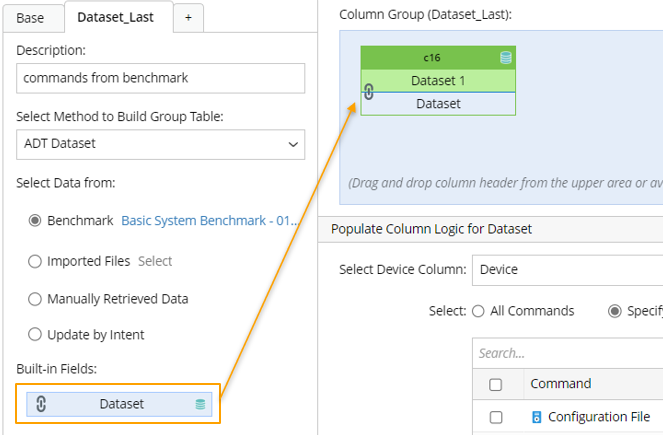Add a new tab with plus button
Screen dimensions: 663x435
pos(188,17)
